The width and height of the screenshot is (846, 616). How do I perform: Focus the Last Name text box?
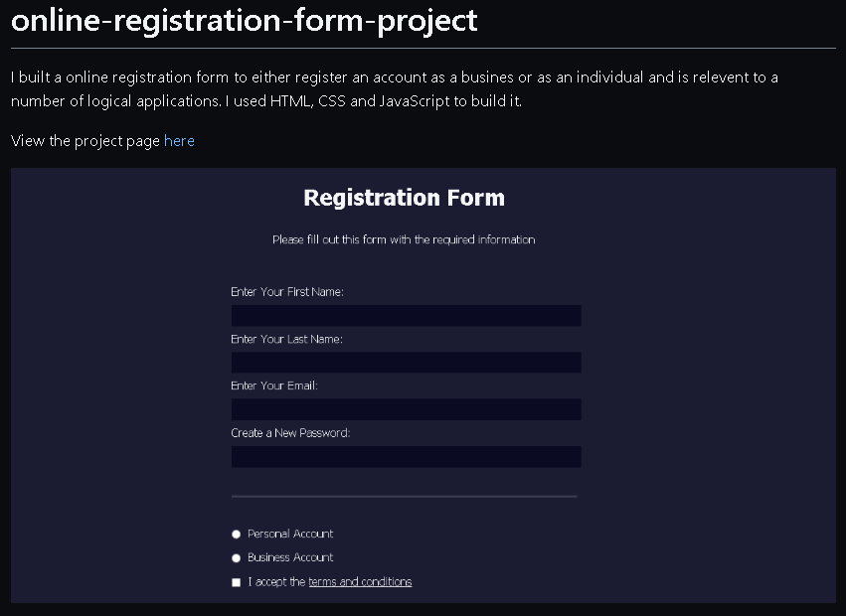[406, 363]
